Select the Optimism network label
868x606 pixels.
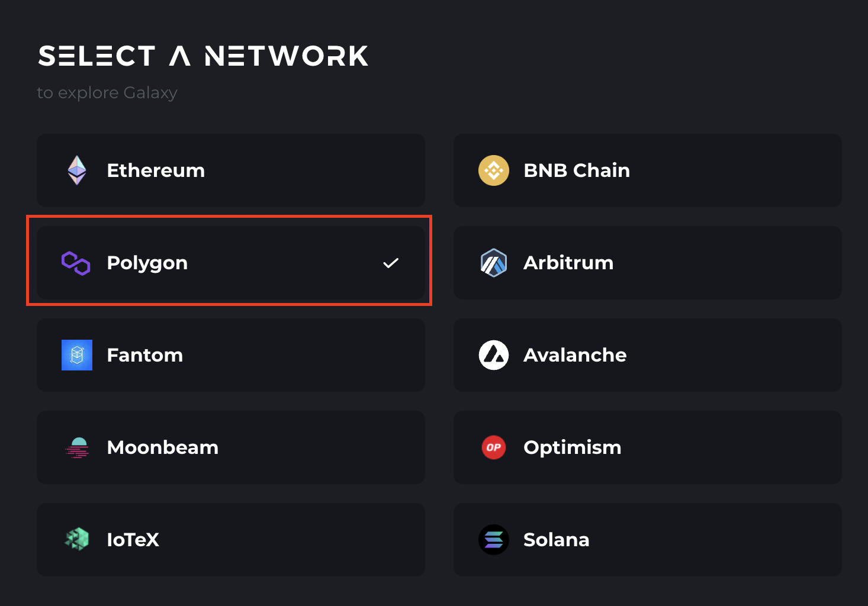click(572, 447)
